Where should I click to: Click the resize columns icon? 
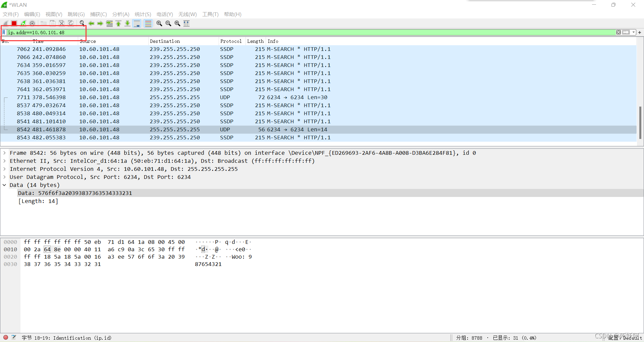pyautogui.click(x=186, y=23)
